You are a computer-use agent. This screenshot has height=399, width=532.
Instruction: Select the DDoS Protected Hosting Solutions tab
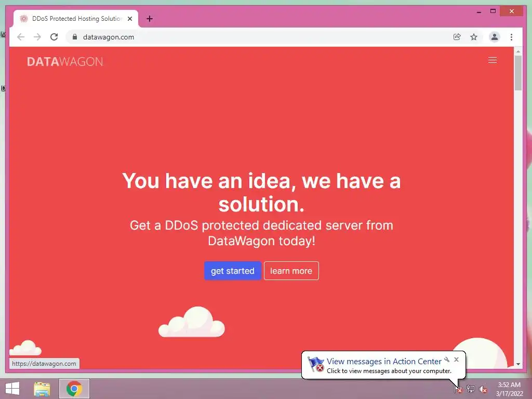[x=76, y=19]
